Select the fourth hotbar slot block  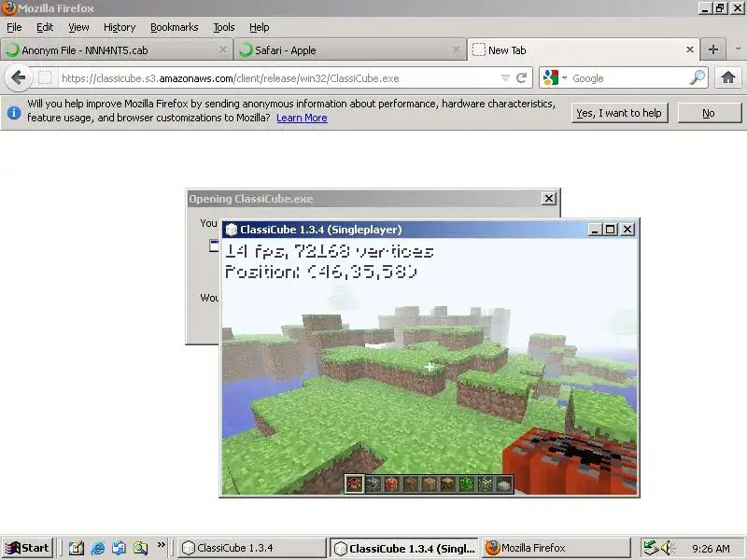[411, 484]
